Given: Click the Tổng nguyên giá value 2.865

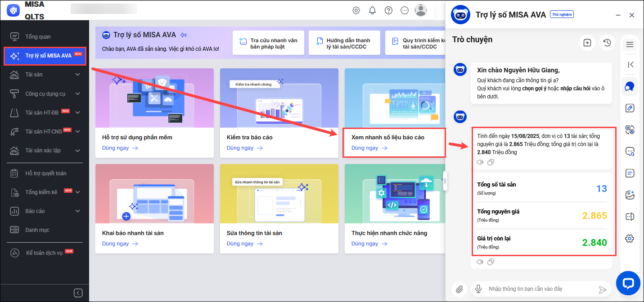Looking at the screenshot, I should (594, 216).
